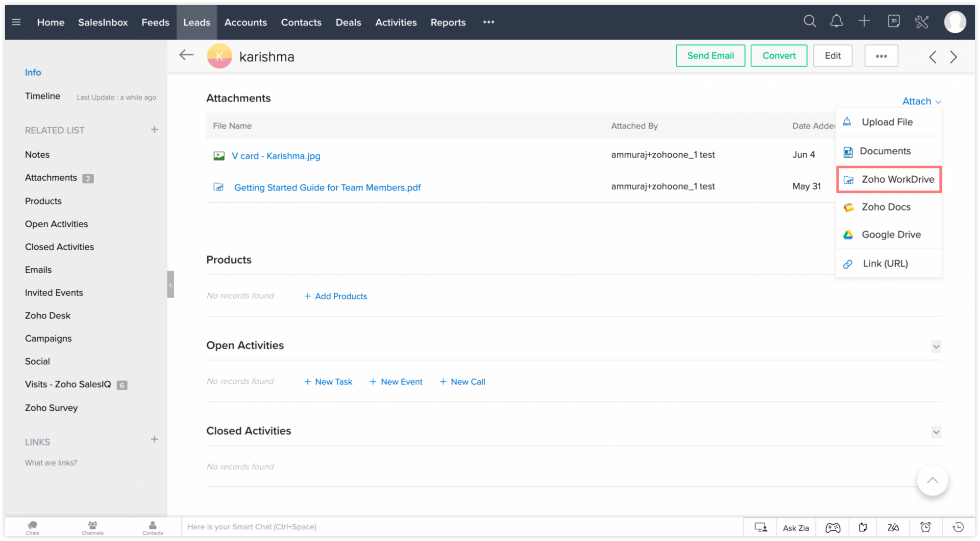Collapse the Open Activities section

(x=936, y=346)
